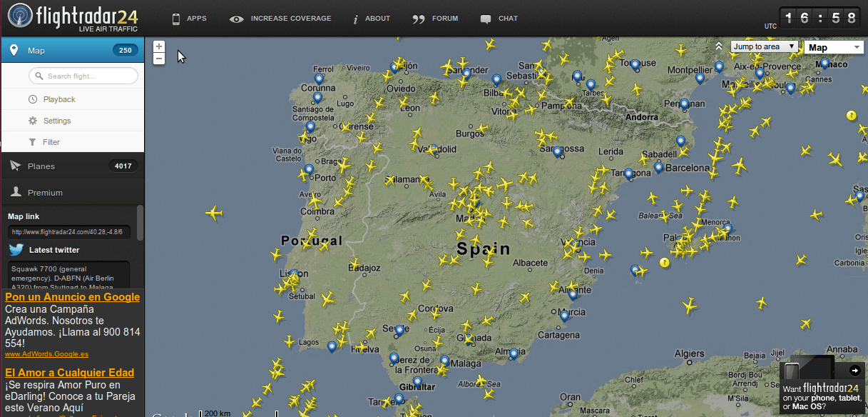
Task: Click the Twitter bird icon
Action: click(x=16, y=250)
